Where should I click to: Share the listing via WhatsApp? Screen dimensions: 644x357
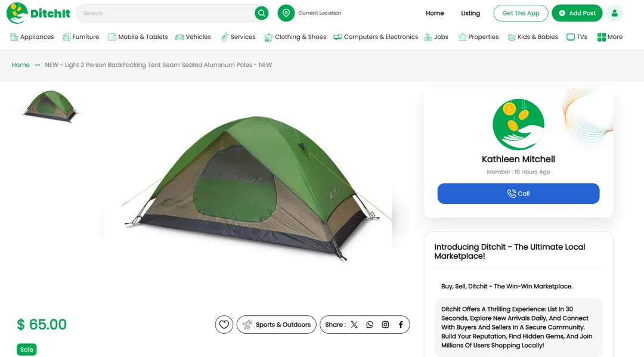pyautogui.click(x=370, y=324)
